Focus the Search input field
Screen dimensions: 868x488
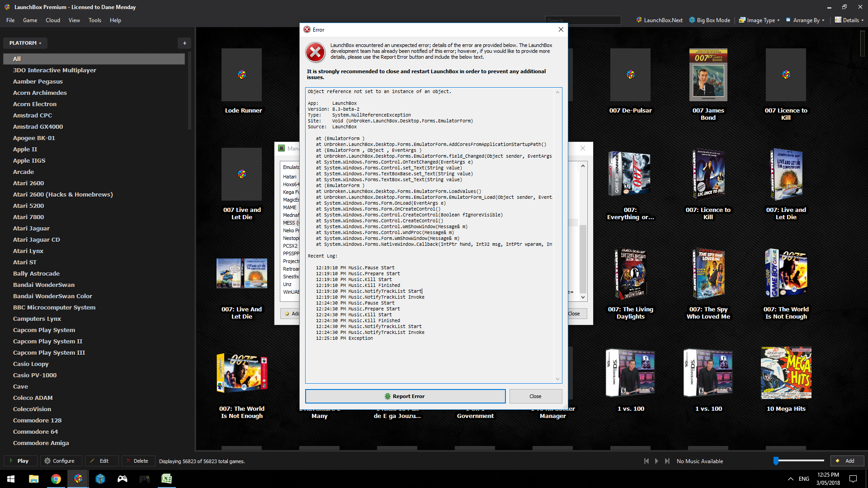tap(583, 20)
